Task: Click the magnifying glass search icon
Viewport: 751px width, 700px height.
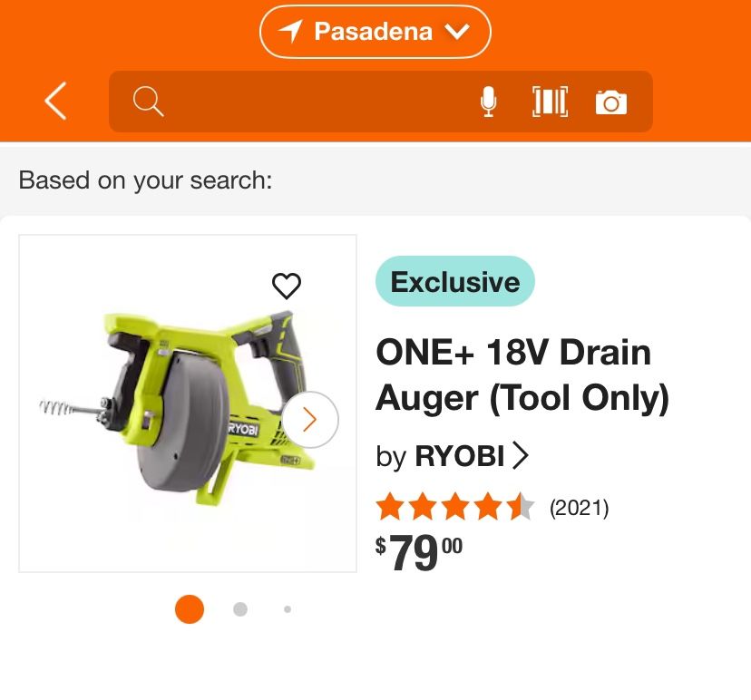Action: (x=148, y=102)
